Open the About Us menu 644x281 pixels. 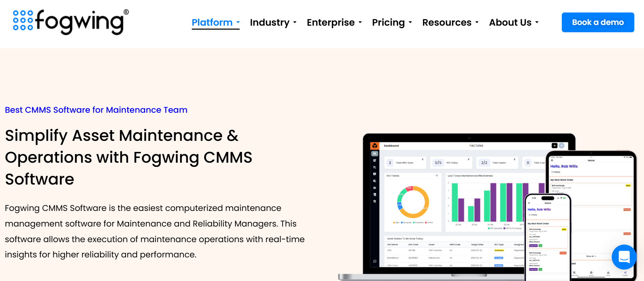click(x=510, y=23)
